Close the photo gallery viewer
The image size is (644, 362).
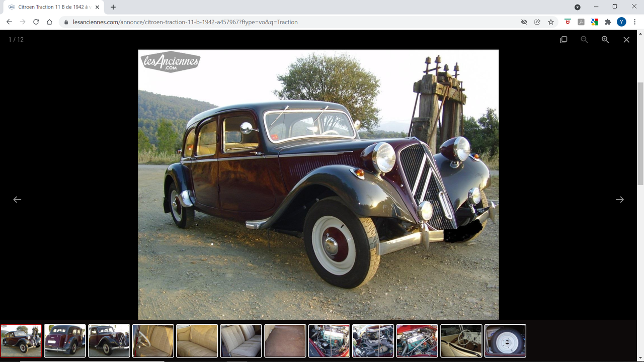pos(626,40)
